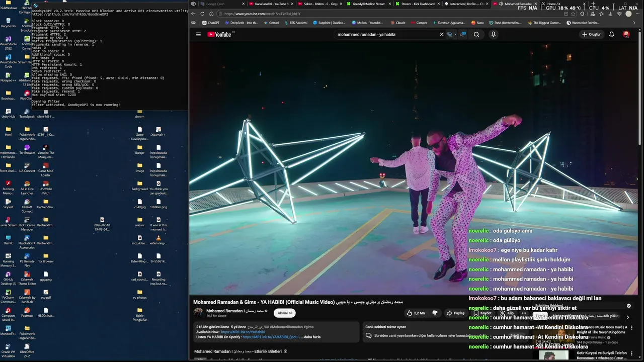This screenshot has height=362, width=644.
Task: Open the BTK Akademi bookmark
Action: (296, 23)
